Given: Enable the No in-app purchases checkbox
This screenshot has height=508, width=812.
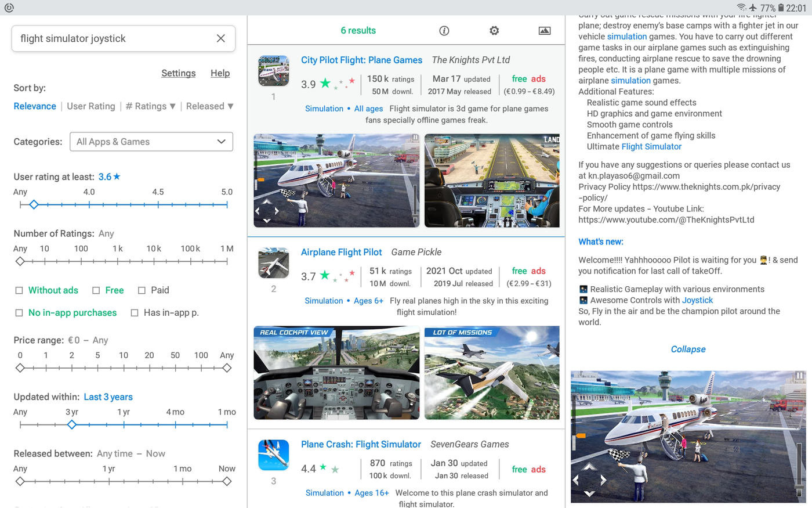Looking at the screenshot, I should pos(19,313).
